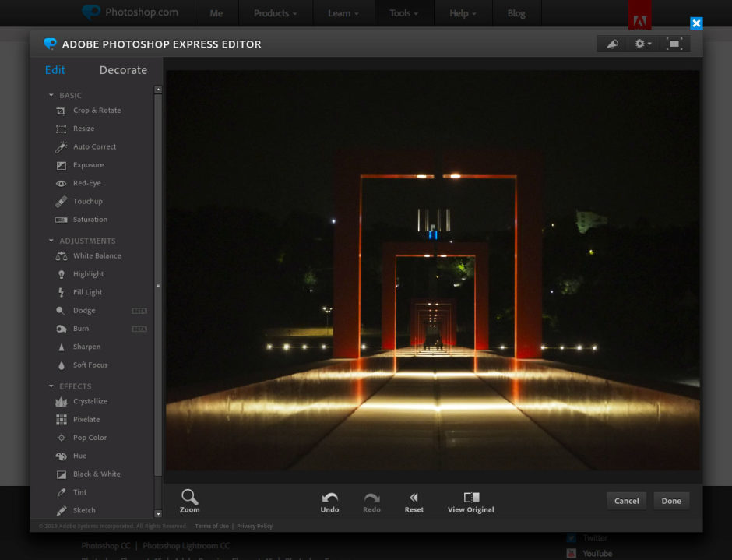Screen dimensions: 732x560
Task: Redo the last undone edit
Action: pos(371,502)
